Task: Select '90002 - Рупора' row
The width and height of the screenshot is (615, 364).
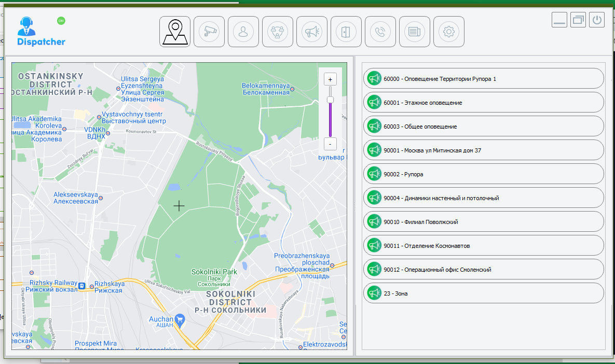Action: click(x=483, y=174)
